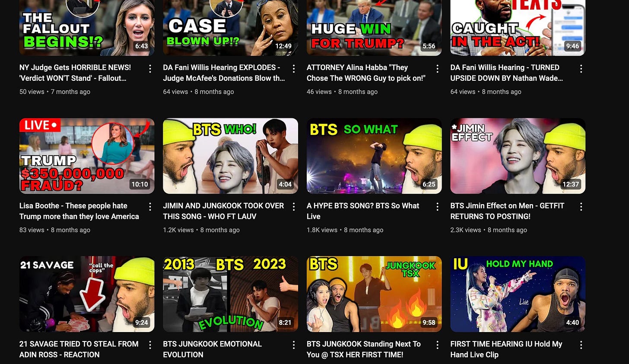The height and width of the screenshot is (364, 629).
Task: Open three-dot menu for 21 SAVAGE TRIED TO STEAL
Action: pyautogui.click(x=150, y=345)
